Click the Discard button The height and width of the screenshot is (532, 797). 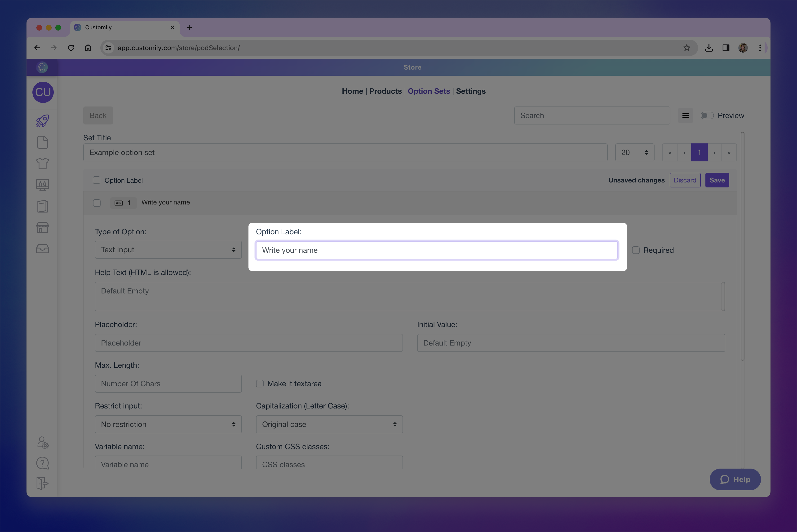point(685,180)
